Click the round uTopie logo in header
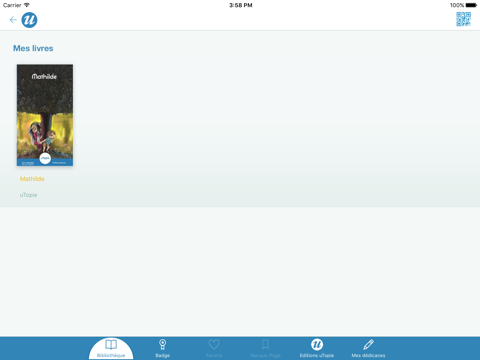This screenshot has width=480, height=360. [29, 20]
